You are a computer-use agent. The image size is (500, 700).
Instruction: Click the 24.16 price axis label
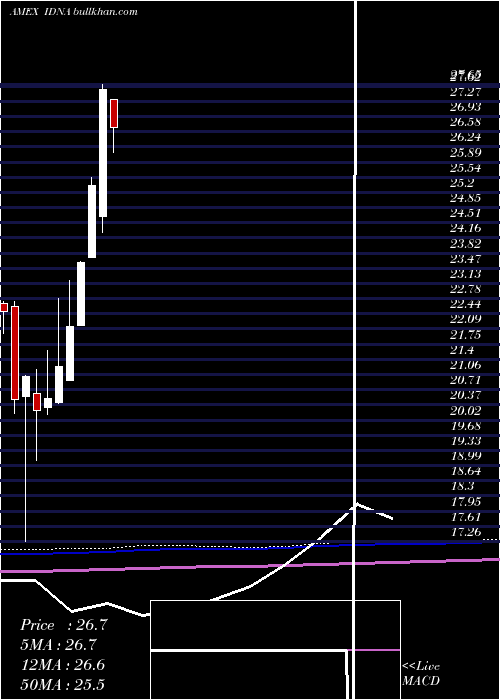[466, 229]
